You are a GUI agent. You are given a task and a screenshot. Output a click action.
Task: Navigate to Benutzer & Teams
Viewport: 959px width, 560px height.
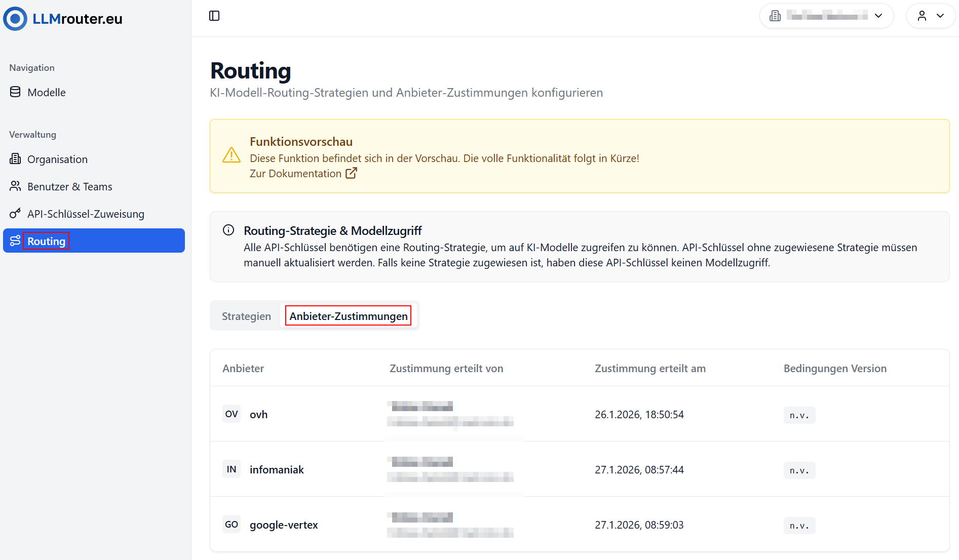pyautogui.click(x=70, y=186)
